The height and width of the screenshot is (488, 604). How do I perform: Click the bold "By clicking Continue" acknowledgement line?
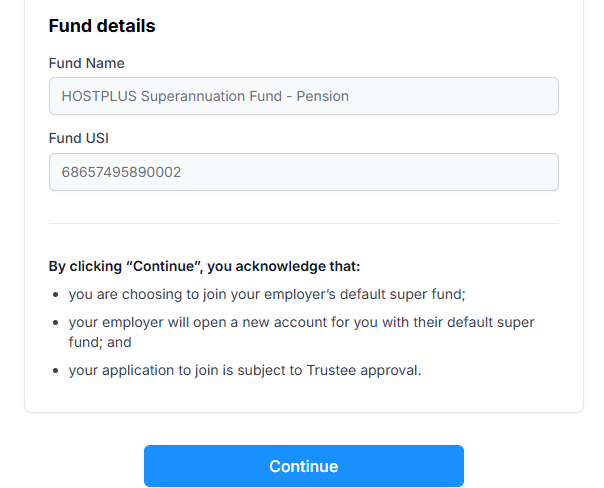(204, 267)
